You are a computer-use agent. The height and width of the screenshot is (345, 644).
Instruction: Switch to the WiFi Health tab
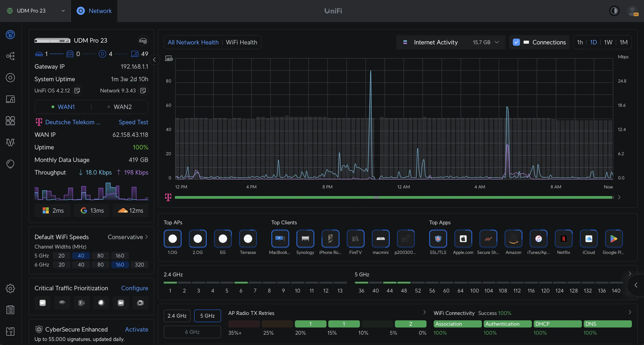(241, 42)
